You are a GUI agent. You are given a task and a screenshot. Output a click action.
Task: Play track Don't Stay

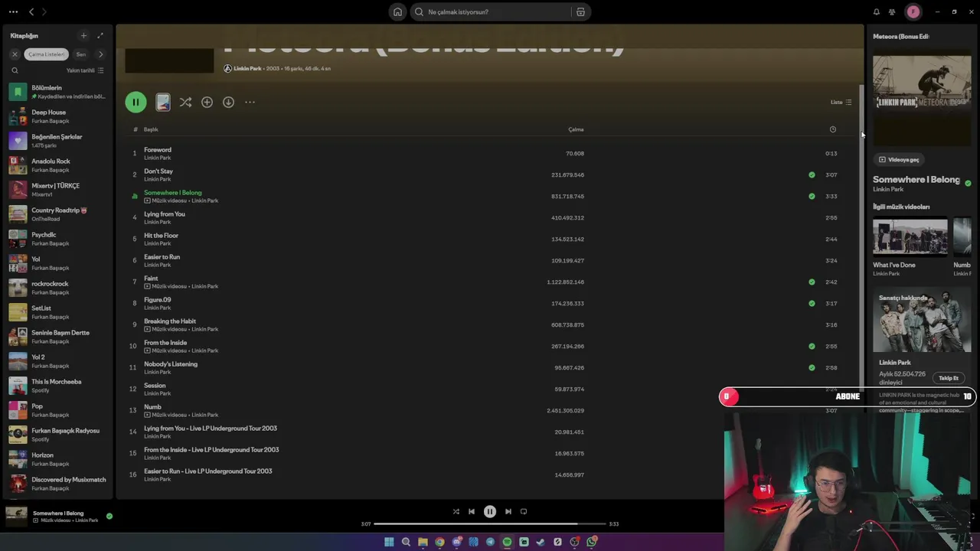(158, 171)
